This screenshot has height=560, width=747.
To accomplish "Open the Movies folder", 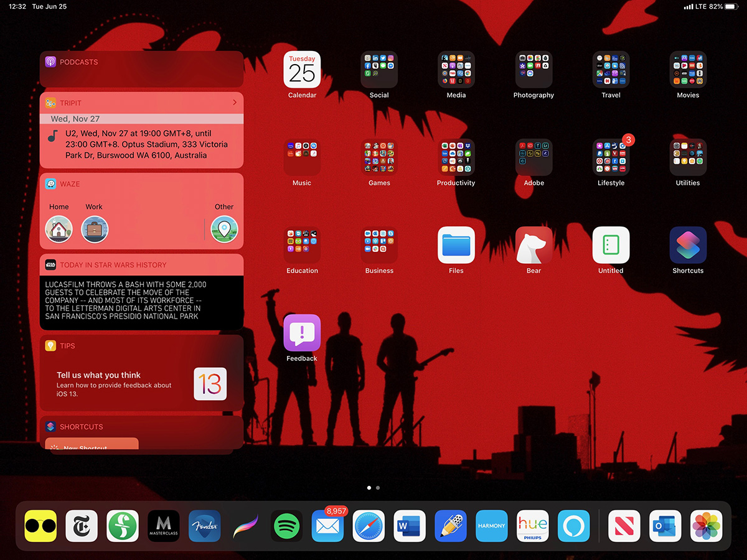I will pos(688,69).
